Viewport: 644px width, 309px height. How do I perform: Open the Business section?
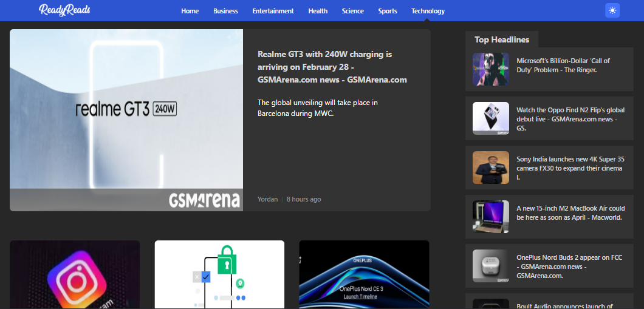coord(225,11)
